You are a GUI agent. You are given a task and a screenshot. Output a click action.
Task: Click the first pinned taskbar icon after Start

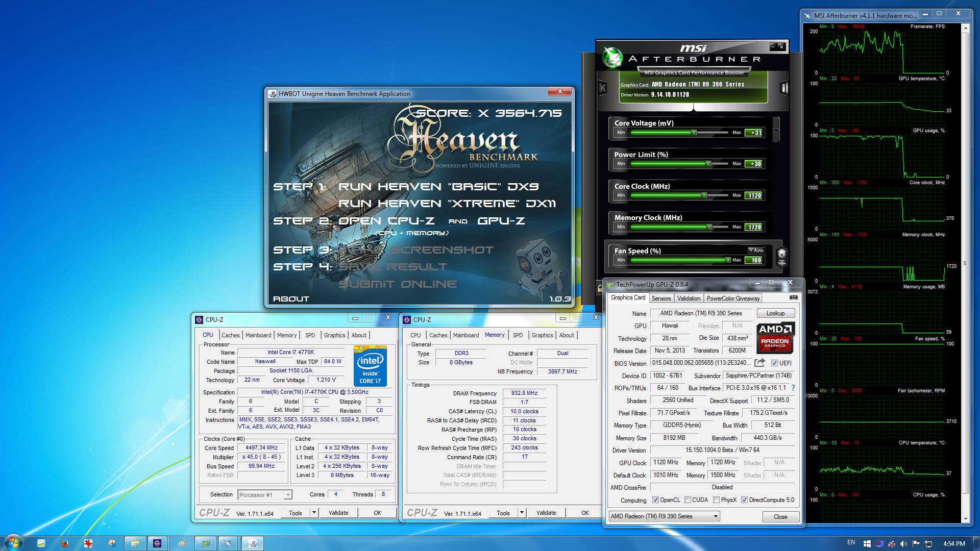point(41,543)
